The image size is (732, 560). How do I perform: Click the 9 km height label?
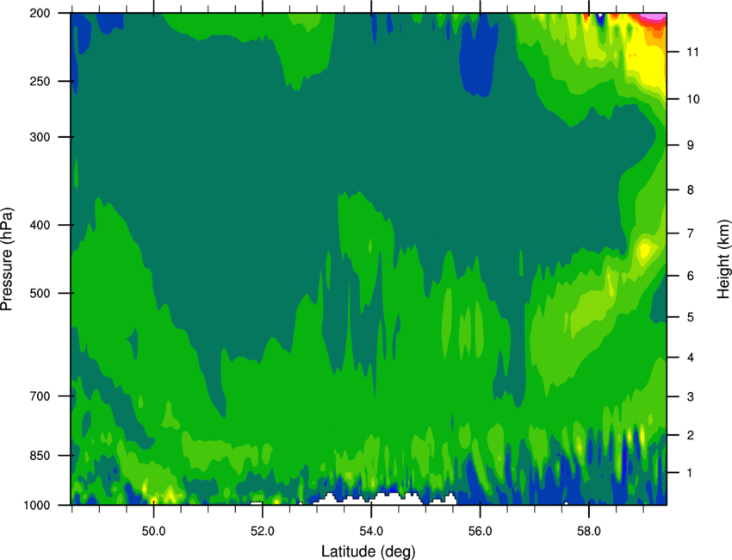coord(690,146)
